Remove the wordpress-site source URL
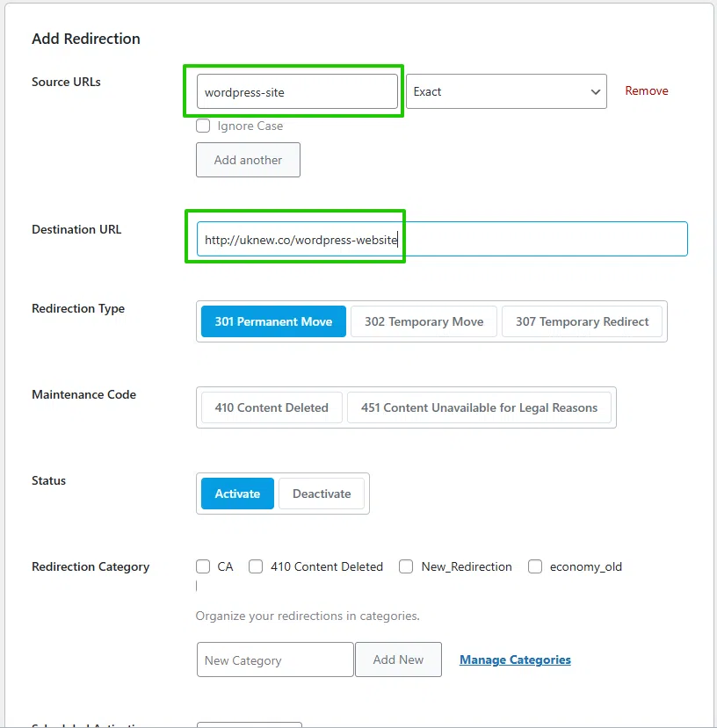The height and width of the screenshot is (728, 717). click(647, 91)
